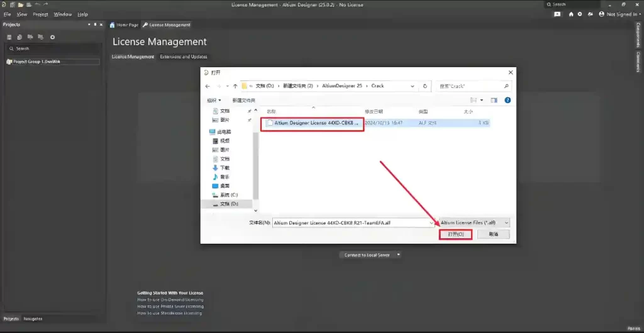Click the Projects panel settings gear icon
This screenshot has width=644, height=333.
coord(52,37)
